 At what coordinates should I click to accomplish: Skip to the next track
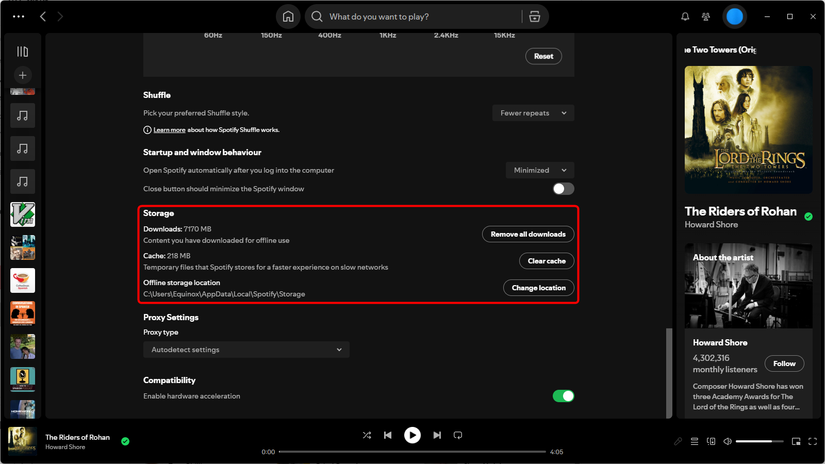click(x=437, y=435)
